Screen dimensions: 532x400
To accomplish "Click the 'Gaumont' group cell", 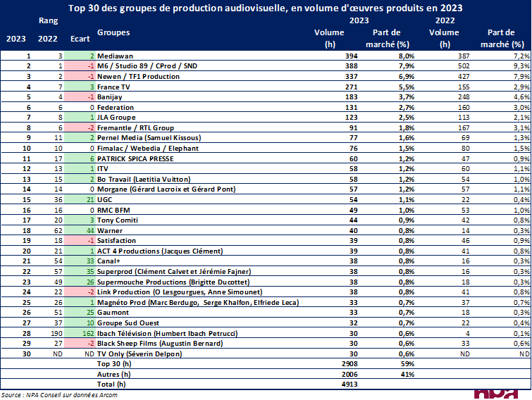I will pyautogui.click(x=113, y=312).
